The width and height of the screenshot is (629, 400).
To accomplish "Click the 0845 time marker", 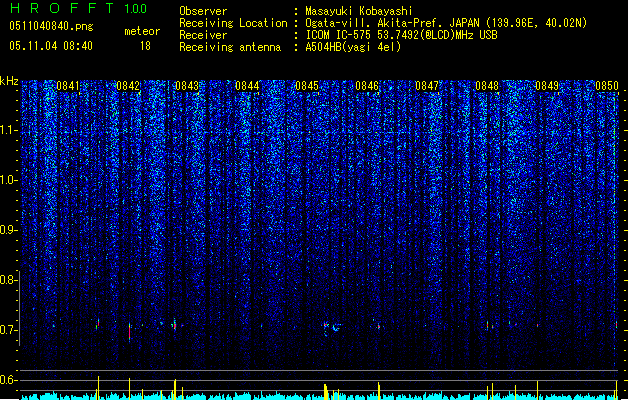I will pos(307,86).
